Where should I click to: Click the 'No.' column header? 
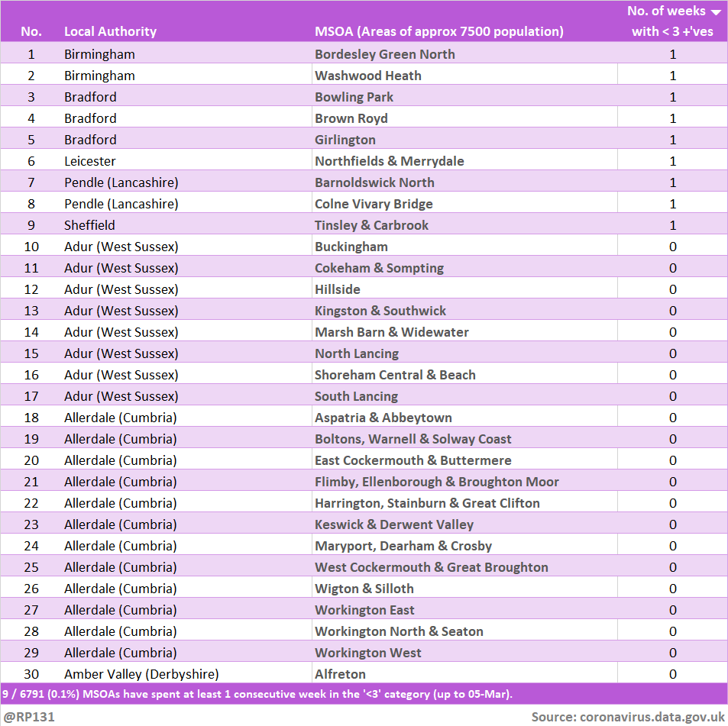[31, 32]
